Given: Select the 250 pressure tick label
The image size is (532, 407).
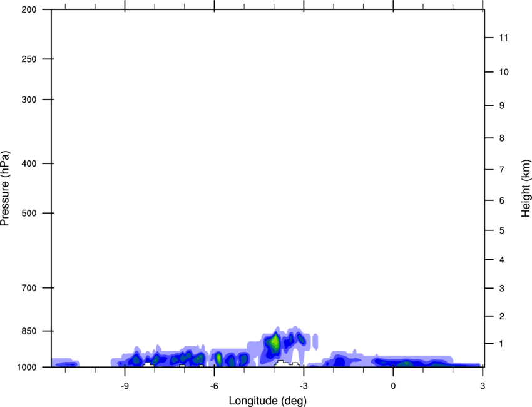Looking at the screenshot, I should click(x=29, y=59).
